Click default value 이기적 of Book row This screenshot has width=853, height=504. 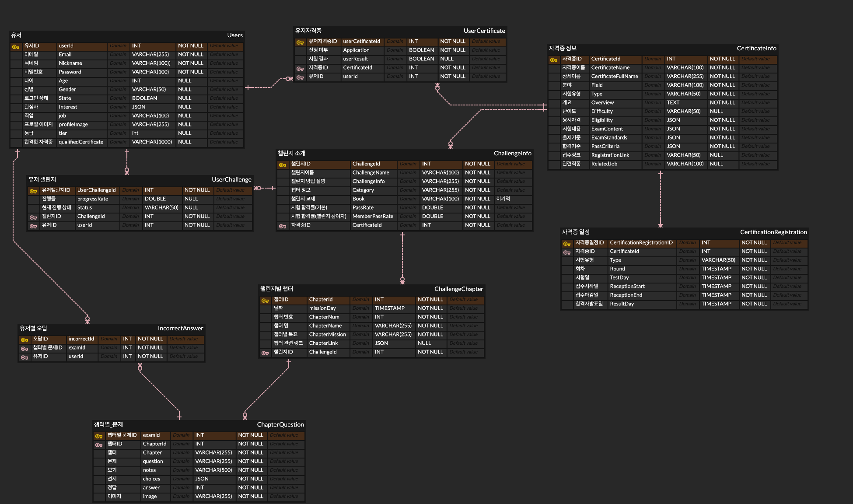[x=503, y=199]
